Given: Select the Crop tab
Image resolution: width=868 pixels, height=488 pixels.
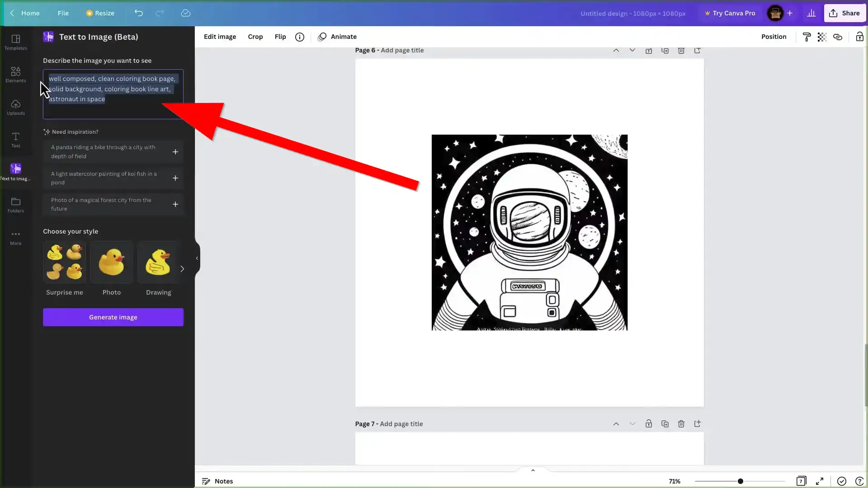Looking at the screenshot, I should pos(255,36).
